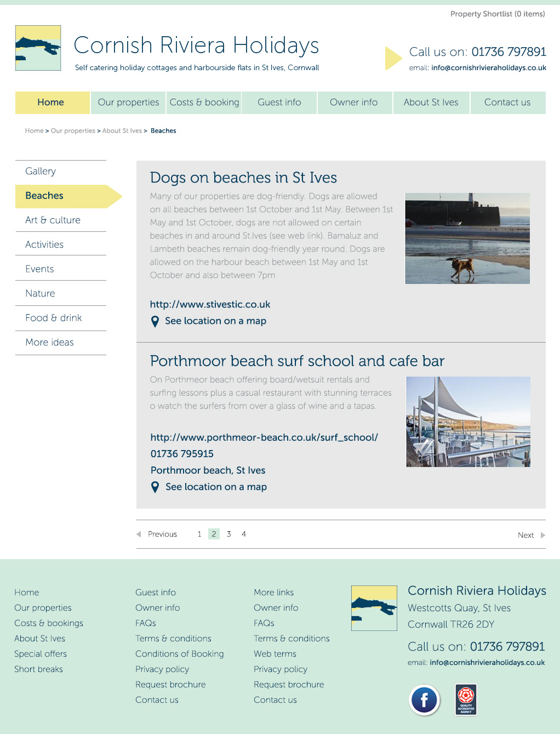Click Our properties in the breadcrumb
Viewport: 560px width, 734px height.
tap(73, 130)
